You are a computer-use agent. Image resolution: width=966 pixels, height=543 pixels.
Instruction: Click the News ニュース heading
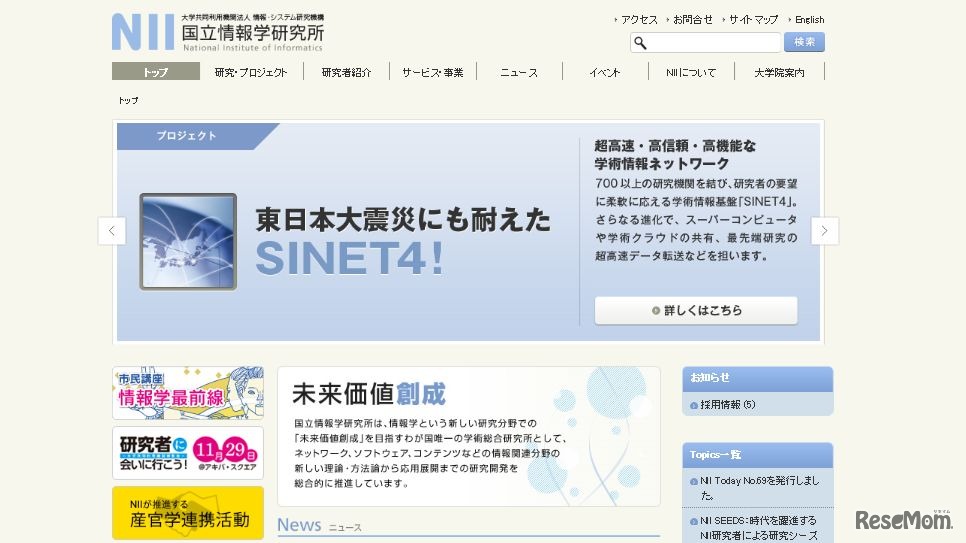pos(319,525)
